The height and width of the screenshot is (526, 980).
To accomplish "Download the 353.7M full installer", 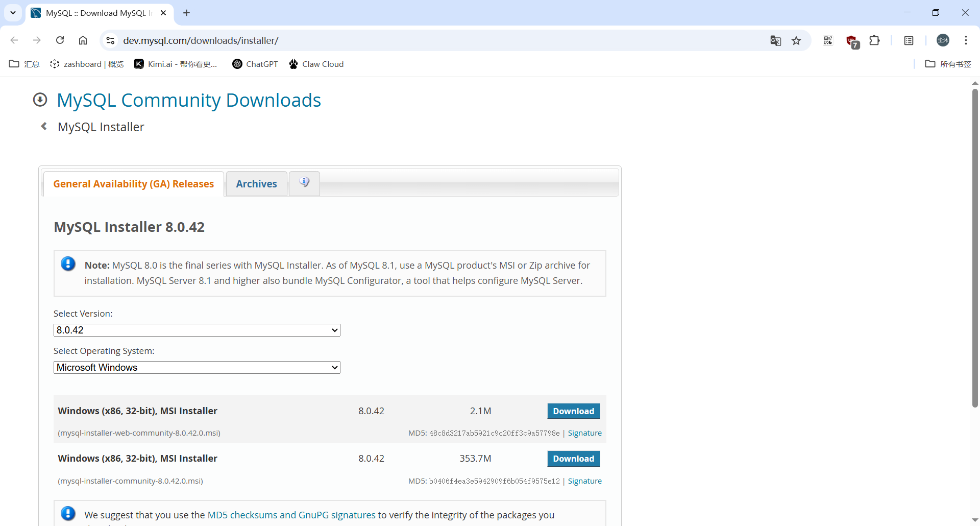I will point(574,459).
